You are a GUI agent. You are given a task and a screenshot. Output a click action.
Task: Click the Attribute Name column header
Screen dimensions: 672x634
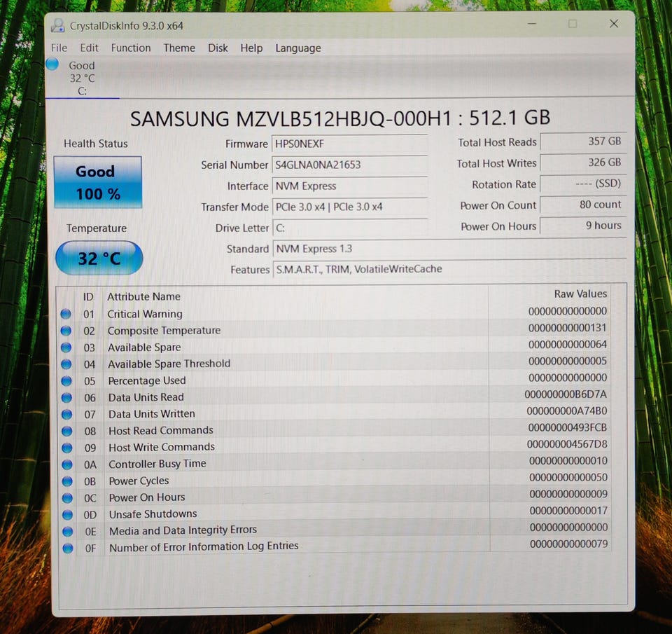tap(143, 296)
